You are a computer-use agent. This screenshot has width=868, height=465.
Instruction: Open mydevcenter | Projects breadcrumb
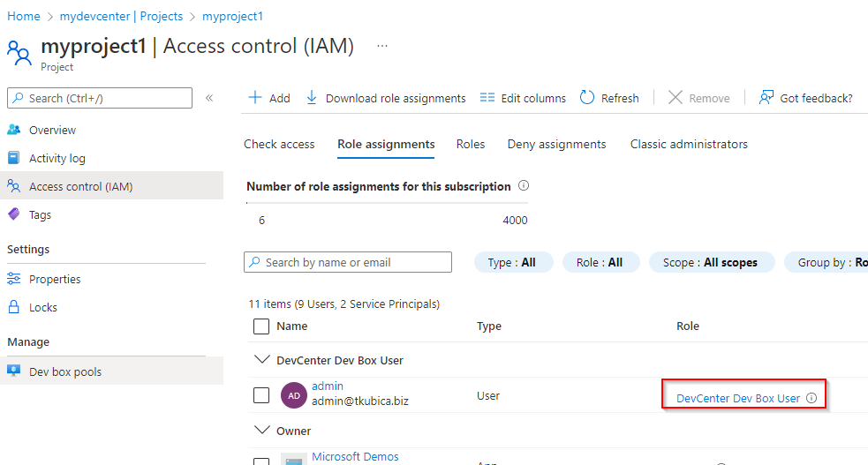(x=121, y=16)
